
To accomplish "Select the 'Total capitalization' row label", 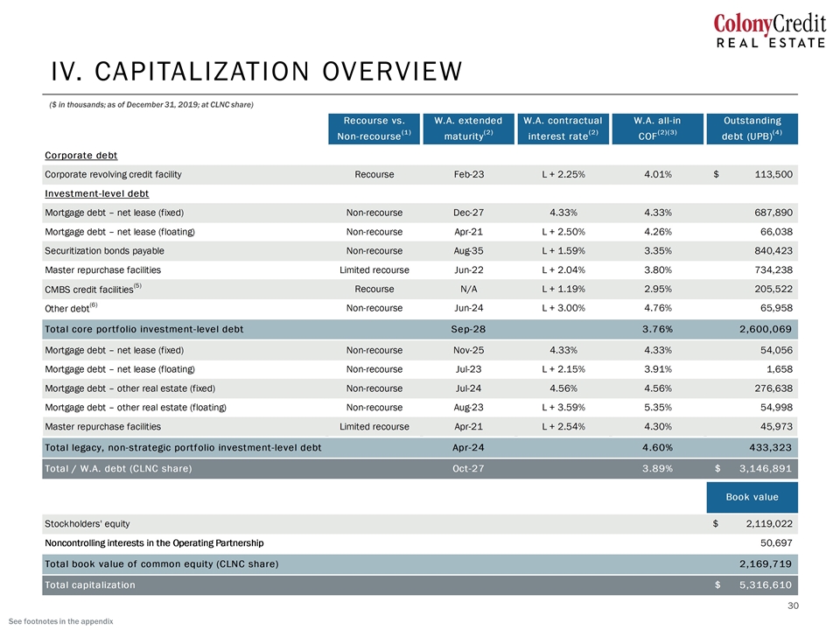I will (x=90, y=585).
